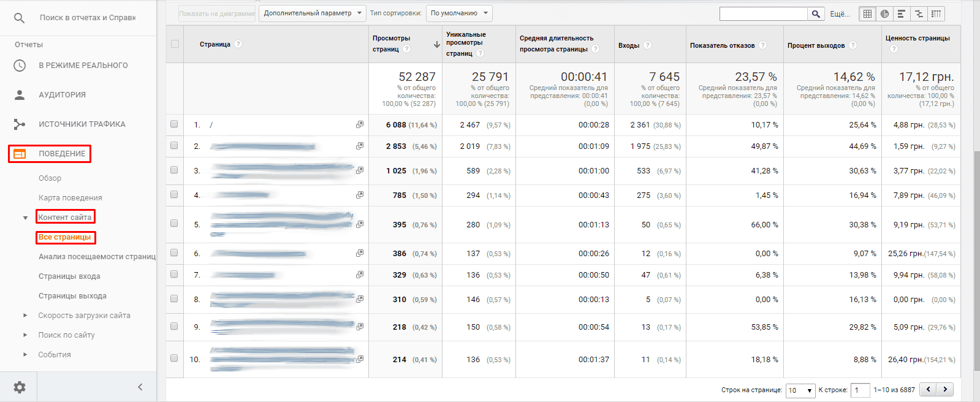Click the table search magnifier button
Viewport: 980px width, 402px height.
coord(815,13)
